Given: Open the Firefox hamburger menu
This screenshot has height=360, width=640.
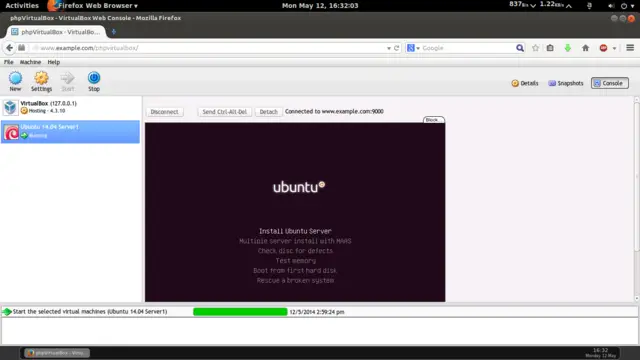Looking at the screenshot, I should (x=630, y=48).
